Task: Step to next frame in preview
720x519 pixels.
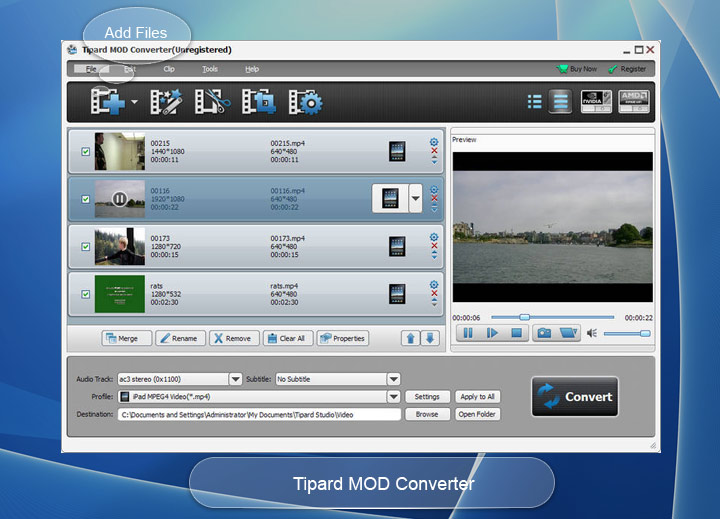Action: [x=492, y=333]
